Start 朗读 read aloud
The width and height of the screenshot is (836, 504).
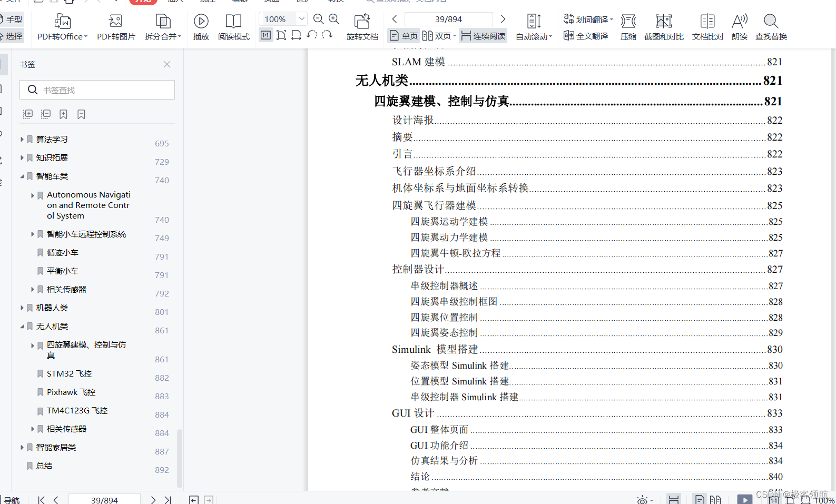click(x=740, y=27)
